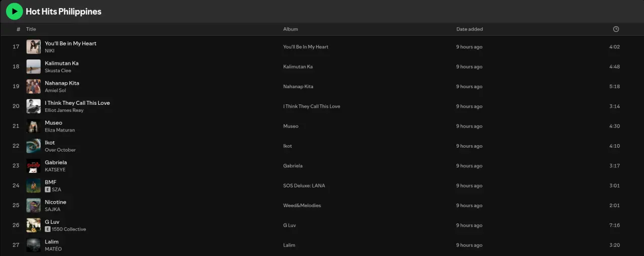Open the Ikot track cover thumbnail

point(34,146)
